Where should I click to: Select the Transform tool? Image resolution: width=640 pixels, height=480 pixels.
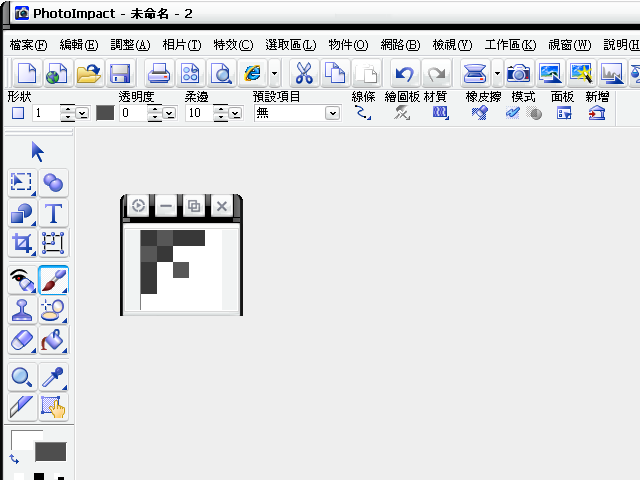coord(53,243)
